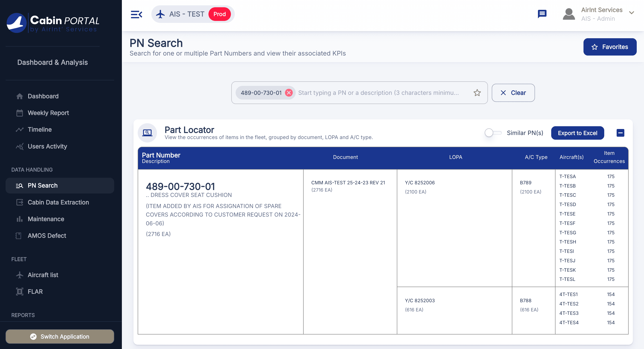Go to Cabin Data Extraction
644x349 pixels.
pos(58,202)
